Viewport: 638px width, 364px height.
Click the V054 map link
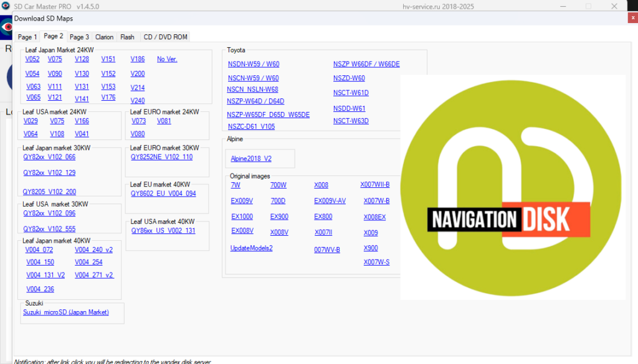(x=32, y=73)
